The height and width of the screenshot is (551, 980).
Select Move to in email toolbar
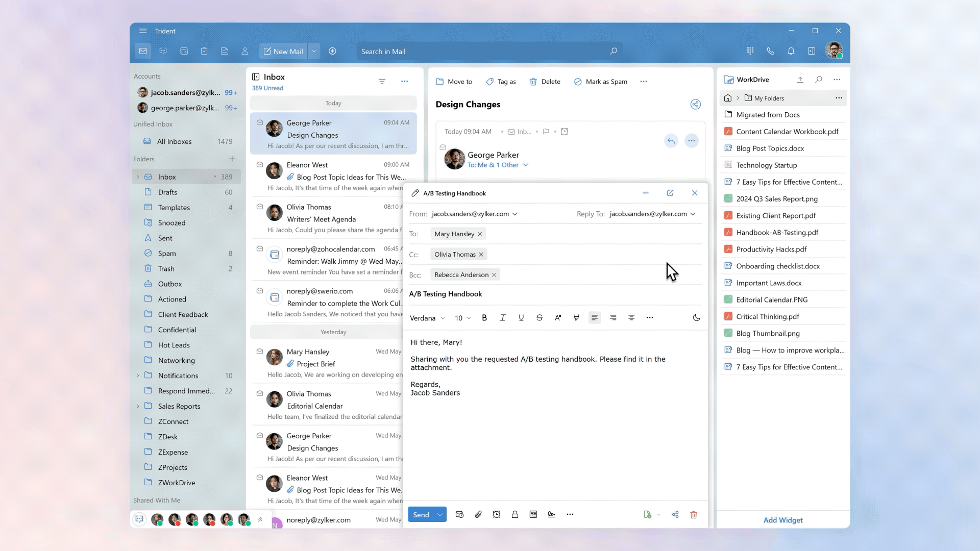[x=454, y=82]
